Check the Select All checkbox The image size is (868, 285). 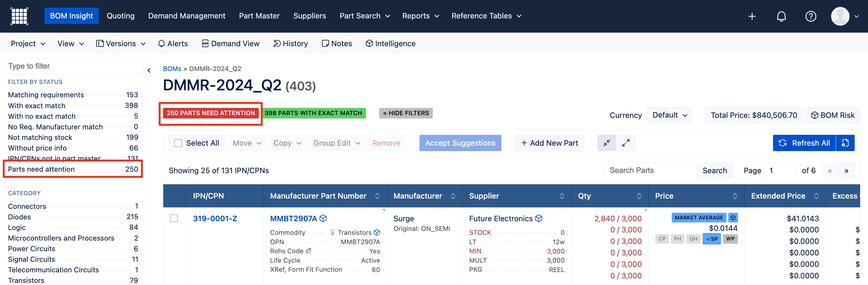178,143
